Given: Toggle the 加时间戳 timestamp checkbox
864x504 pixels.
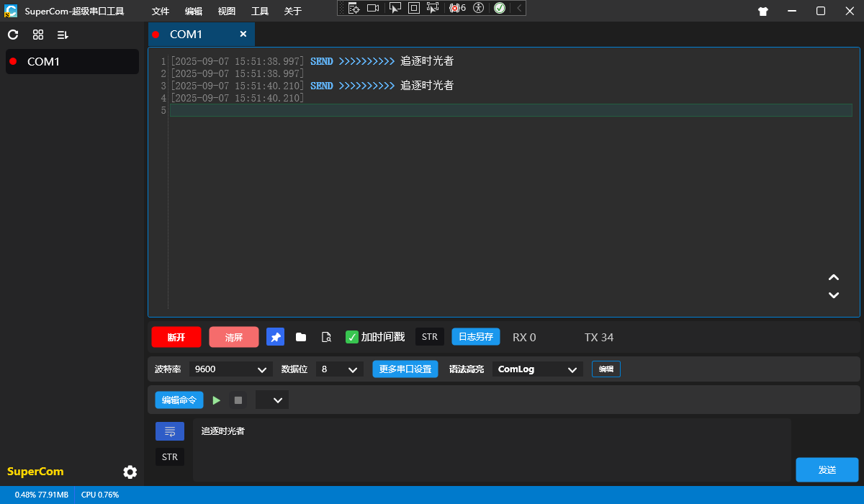Looking at the screenshot, I should (x=352, y=337).
